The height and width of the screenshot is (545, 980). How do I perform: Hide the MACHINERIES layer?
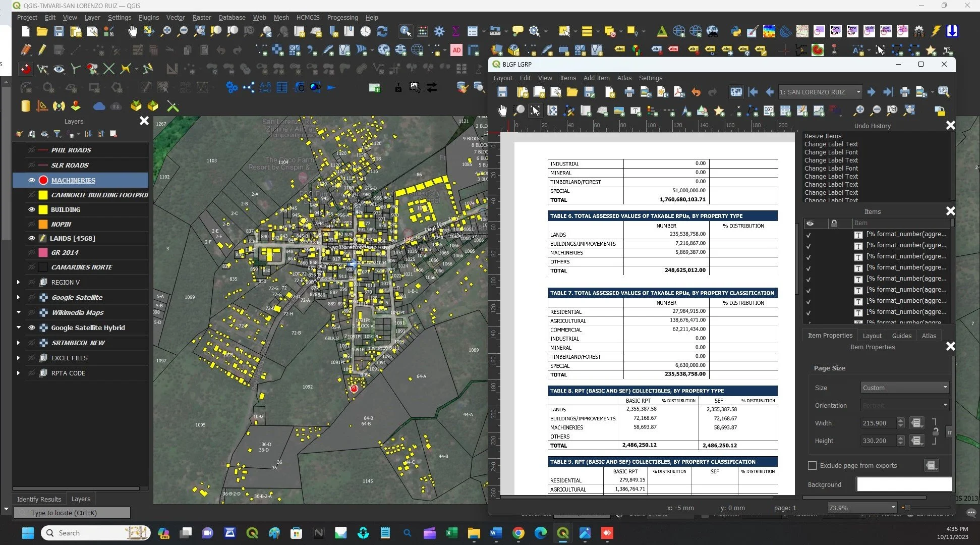coord(32,180)
